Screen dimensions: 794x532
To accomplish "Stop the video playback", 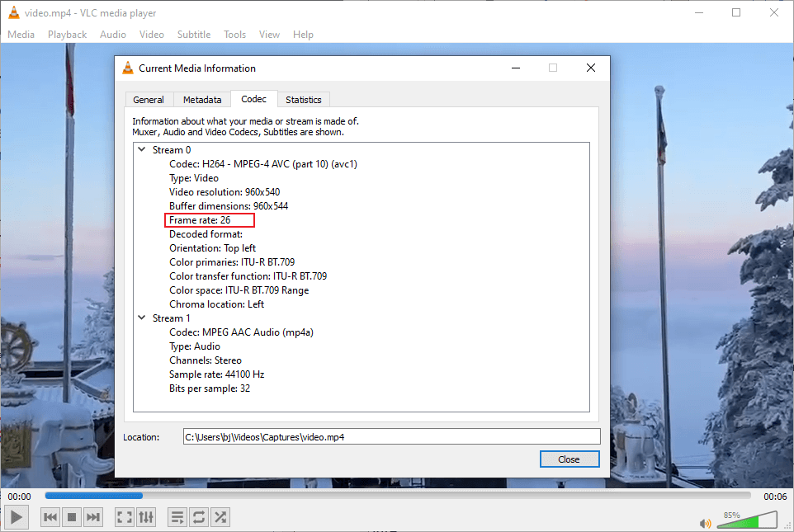I will pyautogui.click(x=71, y=517).
